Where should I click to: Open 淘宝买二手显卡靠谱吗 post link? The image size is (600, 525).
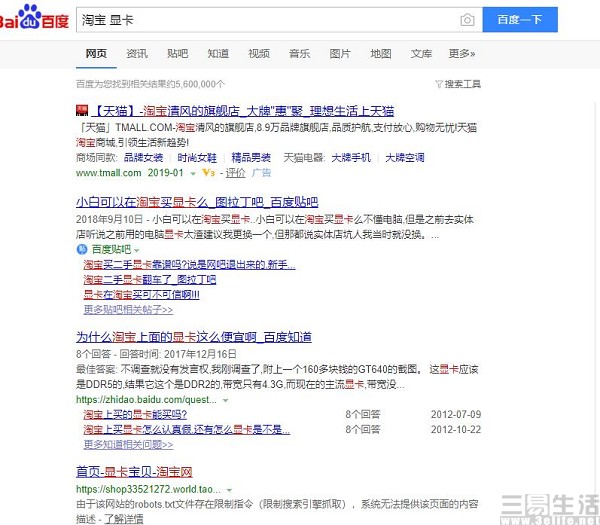coord(189,265)
